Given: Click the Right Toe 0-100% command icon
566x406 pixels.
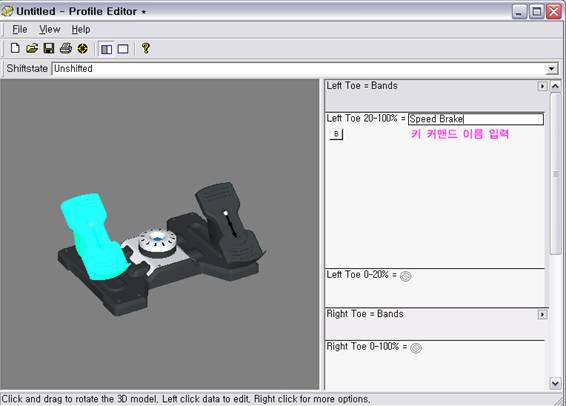Looking at the screenshot, I should click(416, 348).
